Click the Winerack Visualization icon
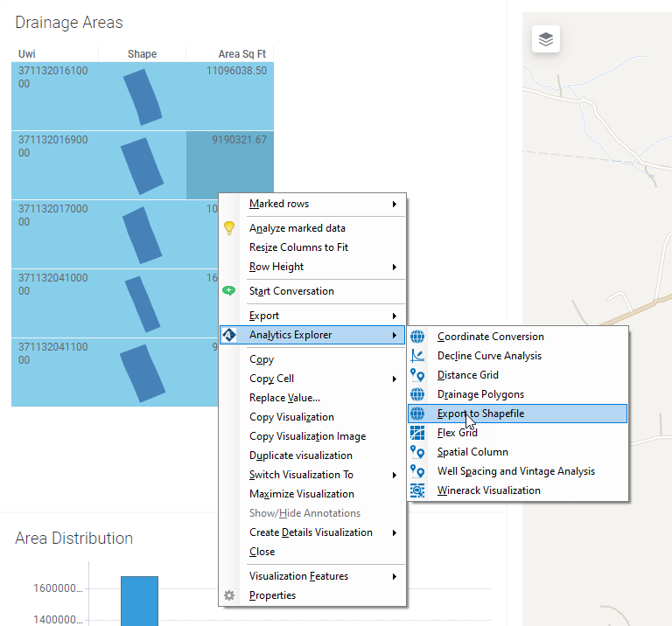 point(417,490)
